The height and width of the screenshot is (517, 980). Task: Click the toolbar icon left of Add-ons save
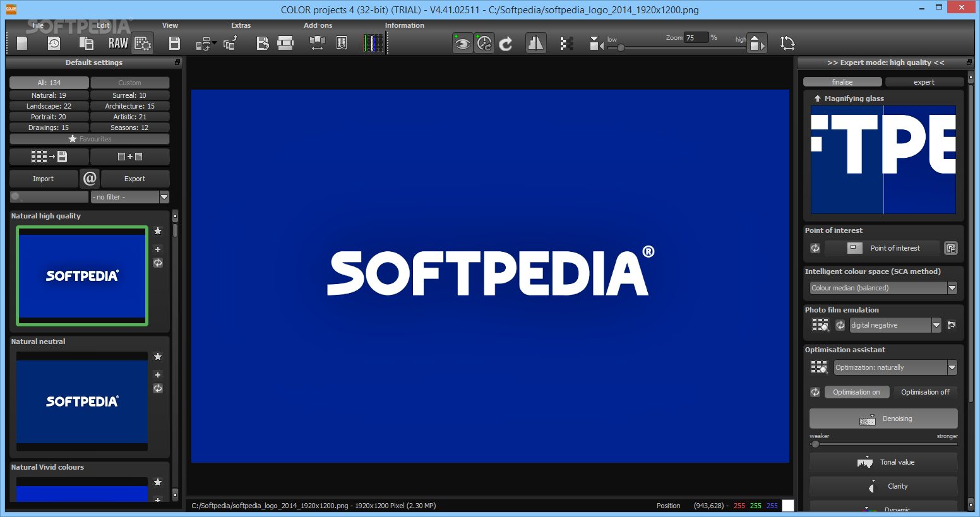[230, 43]
